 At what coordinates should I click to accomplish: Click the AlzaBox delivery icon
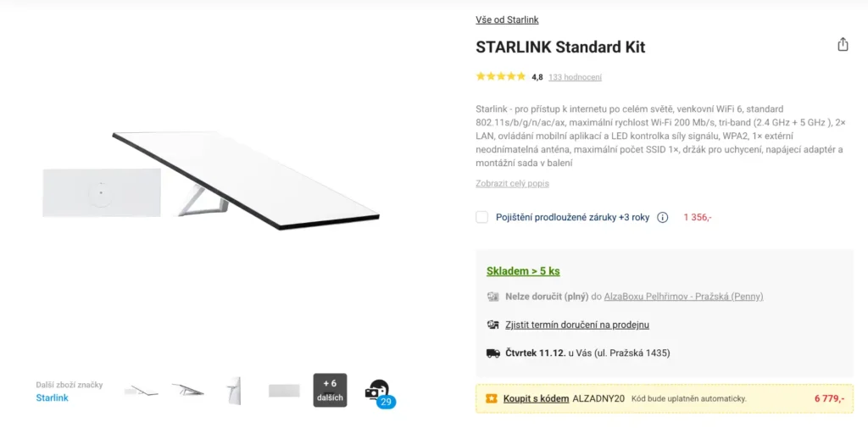[x=492, y=297]
